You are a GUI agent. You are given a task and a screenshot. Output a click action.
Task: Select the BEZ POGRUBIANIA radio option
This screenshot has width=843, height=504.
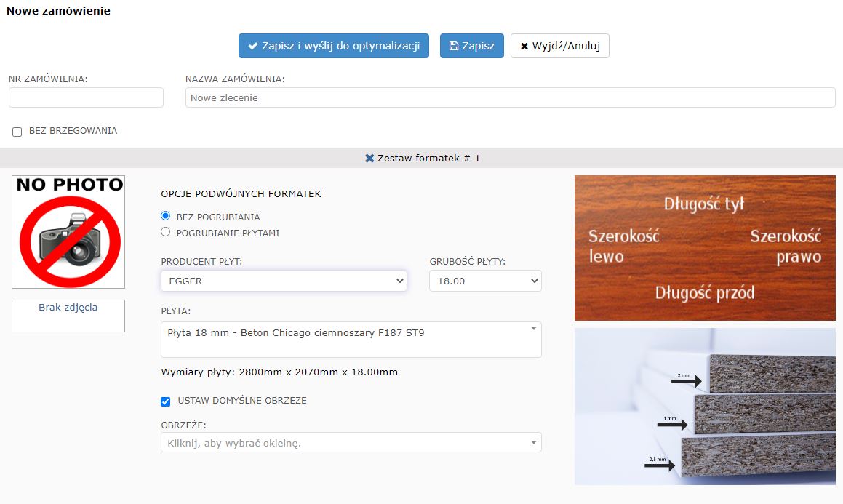tap(166, 216)
